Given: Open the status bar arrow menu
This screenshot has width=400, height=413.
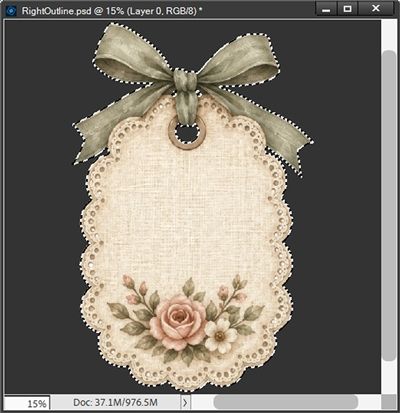Looking at the screenshot, I should (x=185, y=403).
